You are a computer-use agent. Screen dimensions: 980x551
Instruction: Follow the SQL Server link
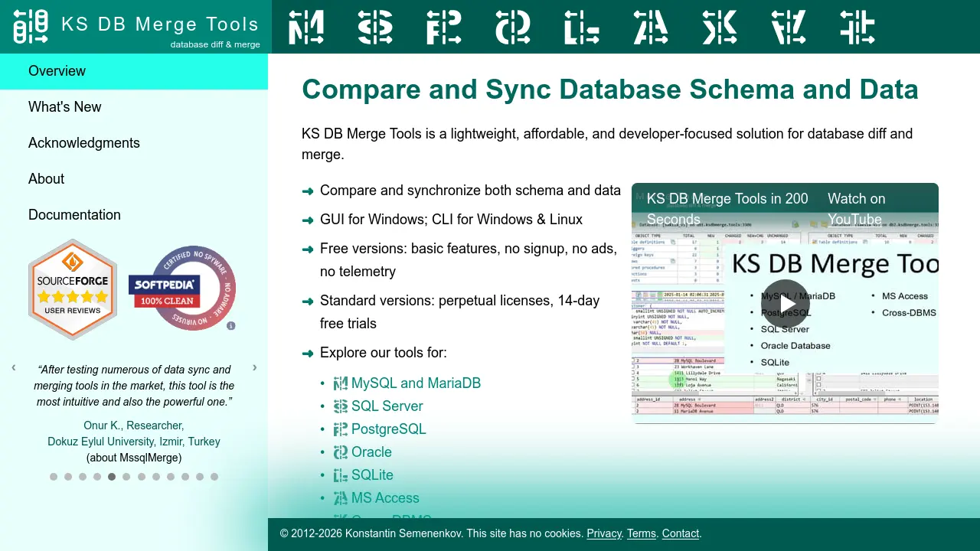pos(387,406)
